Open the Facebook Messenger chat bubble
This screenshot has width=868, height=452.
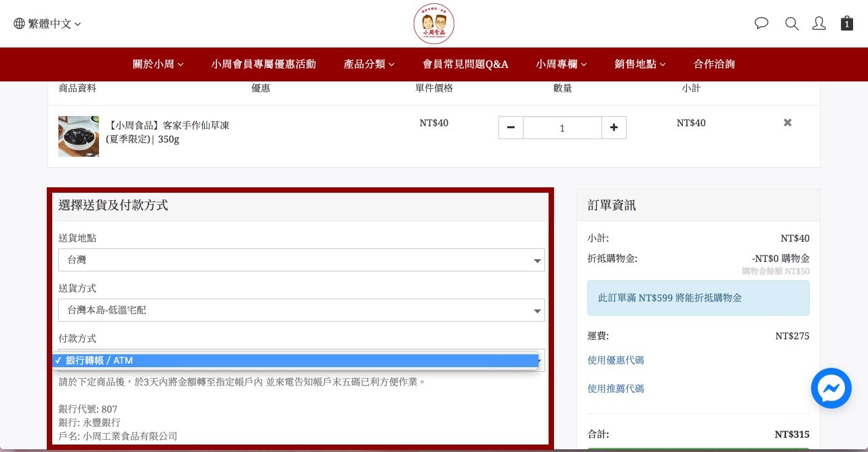(831, 388)
